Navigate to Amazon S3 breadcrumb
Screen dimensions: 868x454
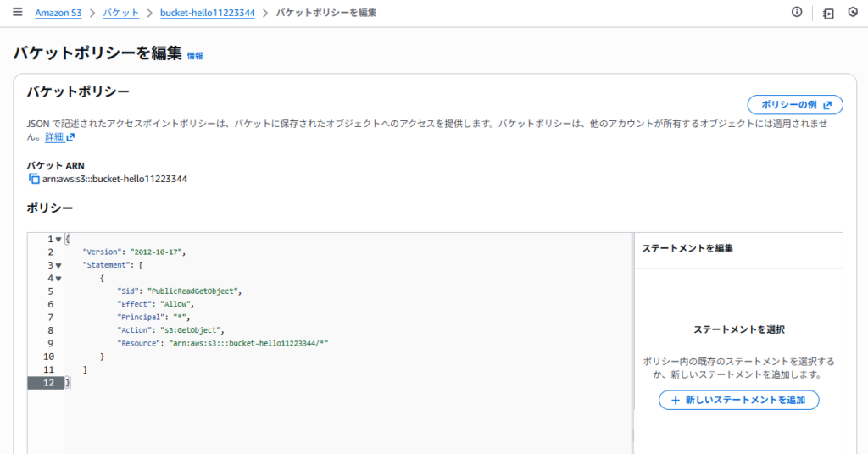pos(58,14)
